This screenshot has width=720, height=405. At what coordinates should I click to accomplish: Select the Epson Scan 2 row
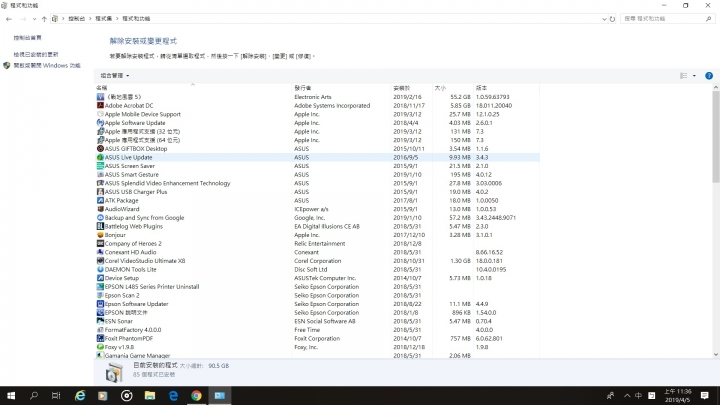pyautogui.click(x=318, y=295)
